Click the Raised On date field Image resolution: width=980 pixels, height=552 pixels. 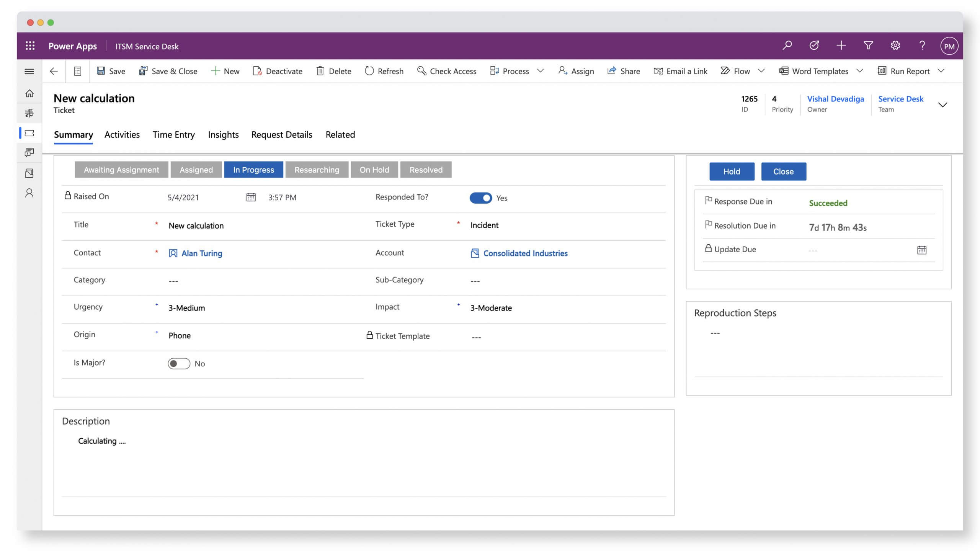183,197
